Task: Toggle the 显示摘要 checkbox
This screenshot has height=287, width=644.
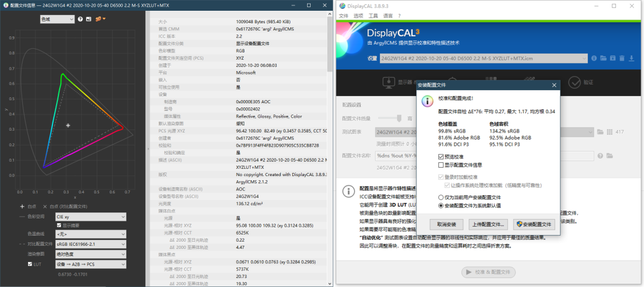Action: (x=59, y=226)
